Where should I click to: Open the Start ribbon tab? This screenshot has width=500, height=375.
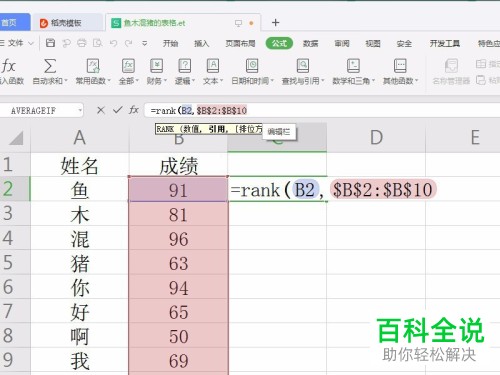[x=170, y=43]
